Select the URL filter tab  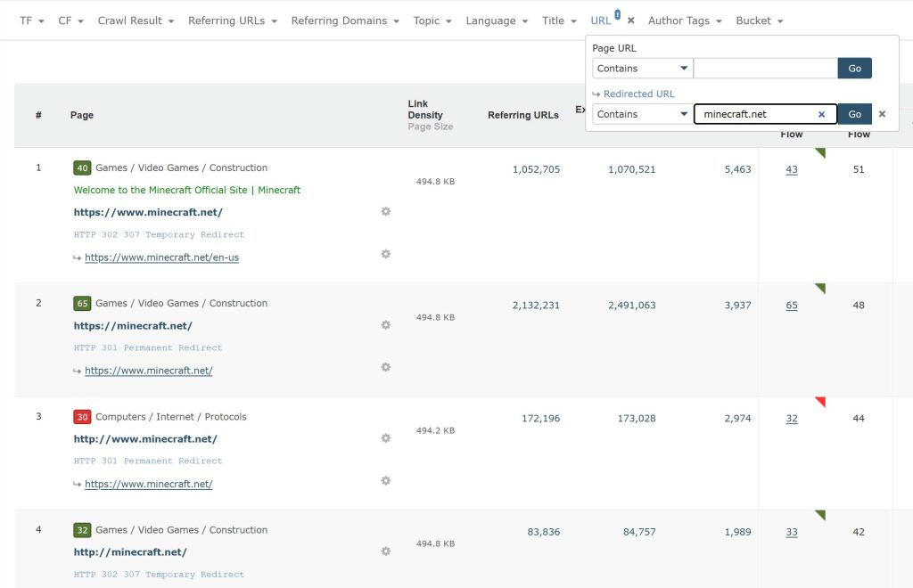click(601, 21)
